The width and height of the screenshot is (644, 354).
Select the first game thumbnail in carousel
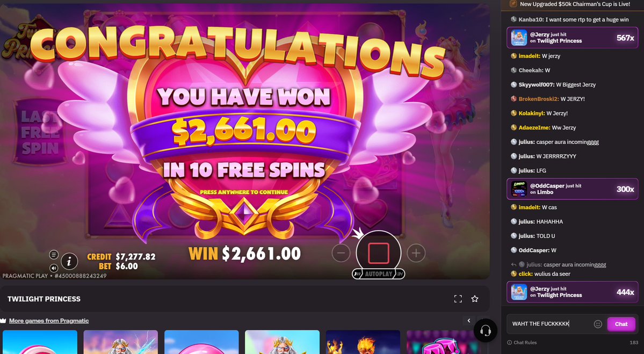point(40,342)
